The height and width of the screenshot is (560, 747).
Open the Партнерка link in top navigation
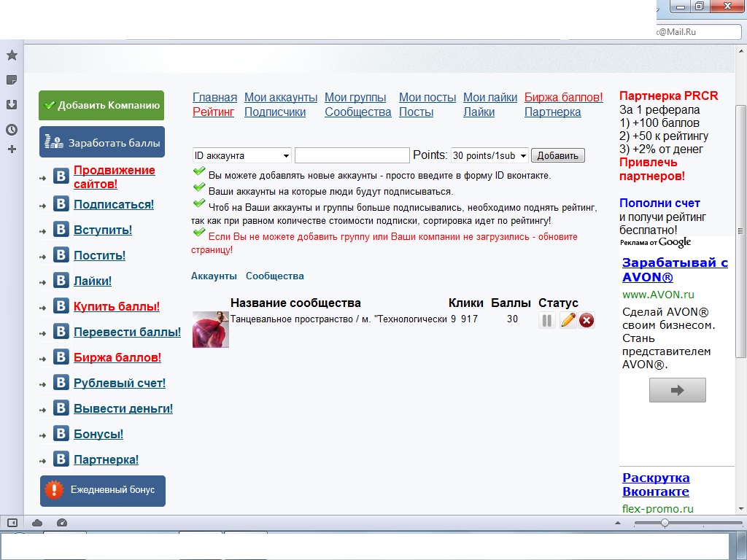(553, 112)
